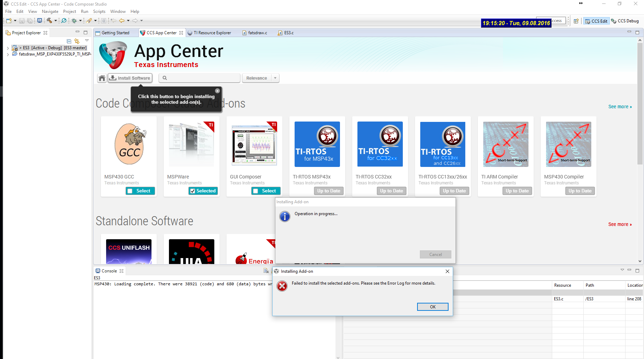Screen dimensions: 644x359
Task: Switch to the ES3.c editor tab
Action: pos(286,33)
